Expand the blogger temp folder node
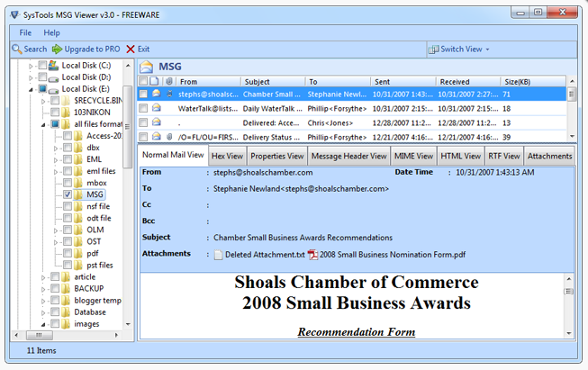The height and width of the screenshot is (370, 588). click(x=43, y=301)
